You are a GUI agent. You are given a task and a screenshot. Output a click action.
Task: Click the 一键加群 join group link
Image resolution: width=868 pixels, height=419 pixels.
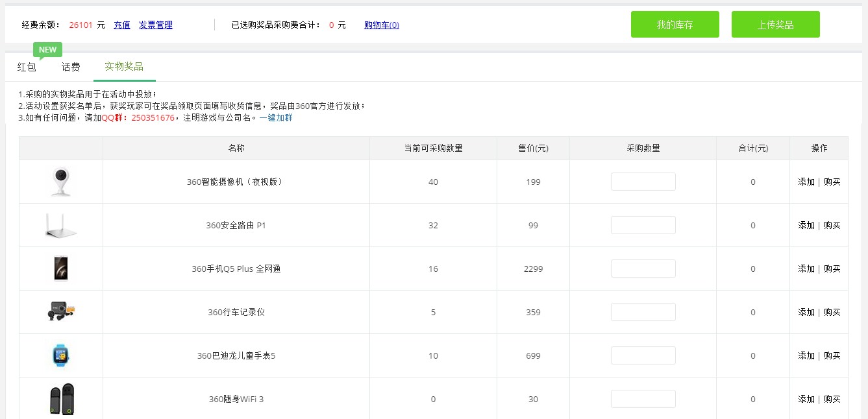coord(276,118)
